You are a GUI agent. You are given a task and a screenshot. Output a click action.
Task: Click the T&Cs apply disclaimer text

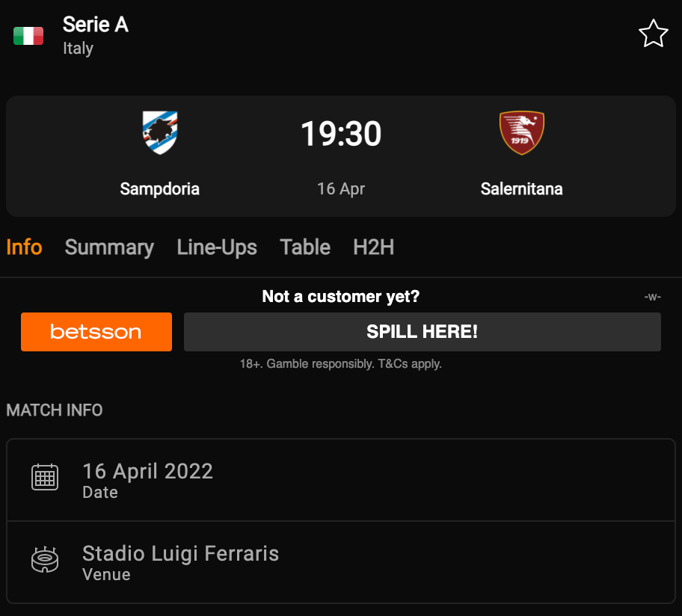point(409,363)
